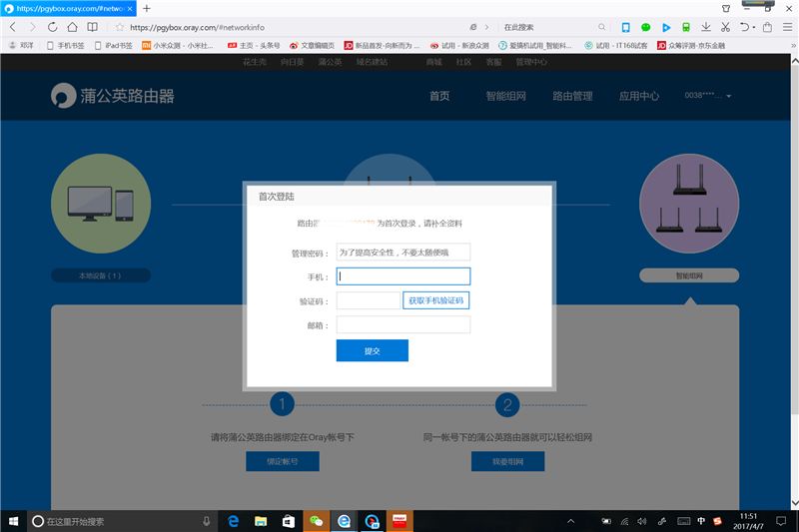Open the blue phone toolbar icon

click(626, 27)
